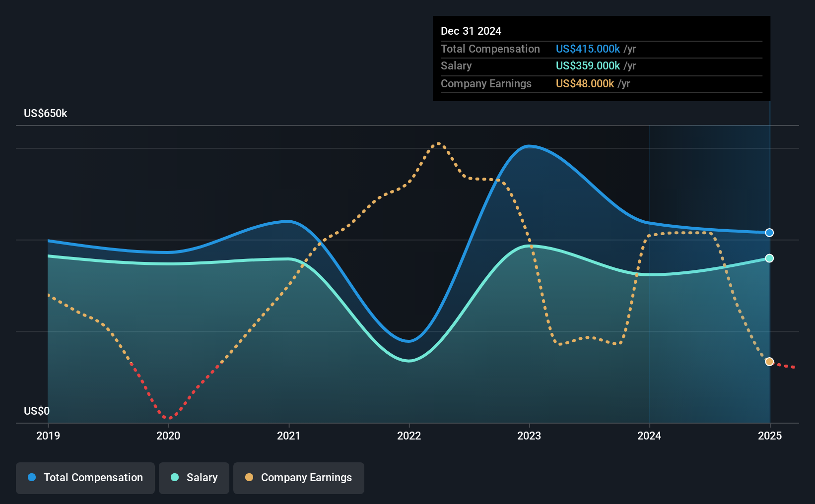The height and width of the screenshot is (504, 815).
Task: Toggle the Salary legend item
Action: pyautogui.click(x=194, y=478)
